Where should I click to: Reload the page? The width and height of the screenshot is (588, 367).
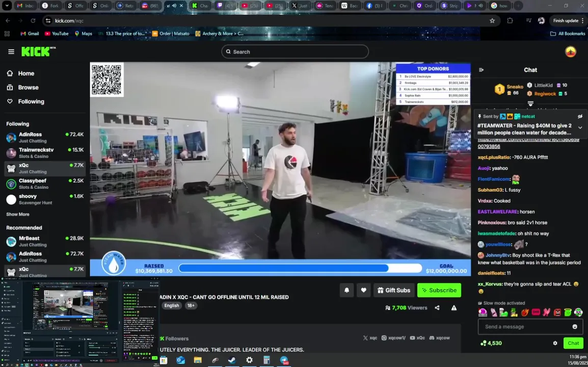click(33, 20)
